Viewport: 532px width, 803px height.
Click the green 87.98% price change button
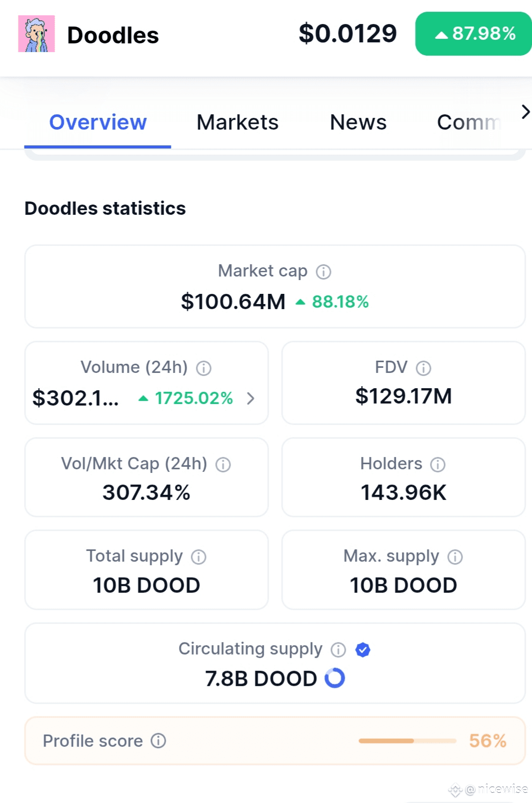pos(474,34)
